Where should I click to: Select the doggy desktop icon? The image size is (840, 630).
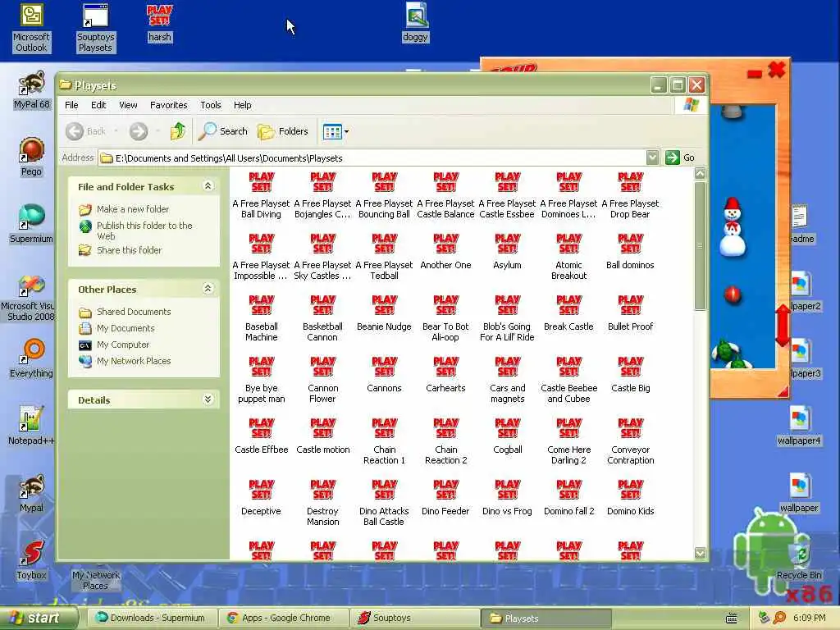pos(416,23)
